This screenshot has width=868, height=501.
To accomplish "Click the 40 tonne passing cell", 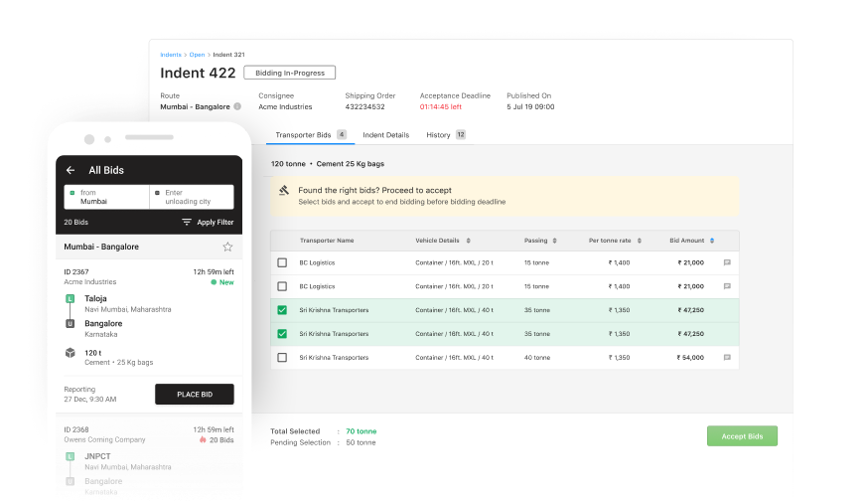I will click(537, 358).
